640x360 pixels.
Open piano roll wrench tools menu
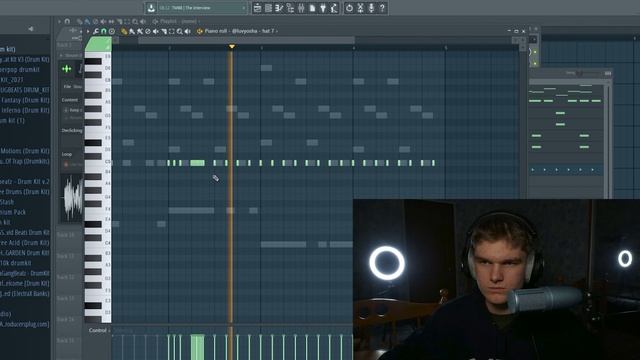click(x=96, y=31)
